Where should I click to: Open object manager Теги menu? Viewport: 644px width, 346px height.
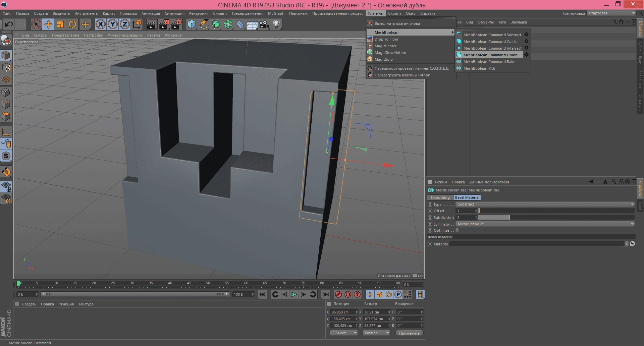pos(502,22)
